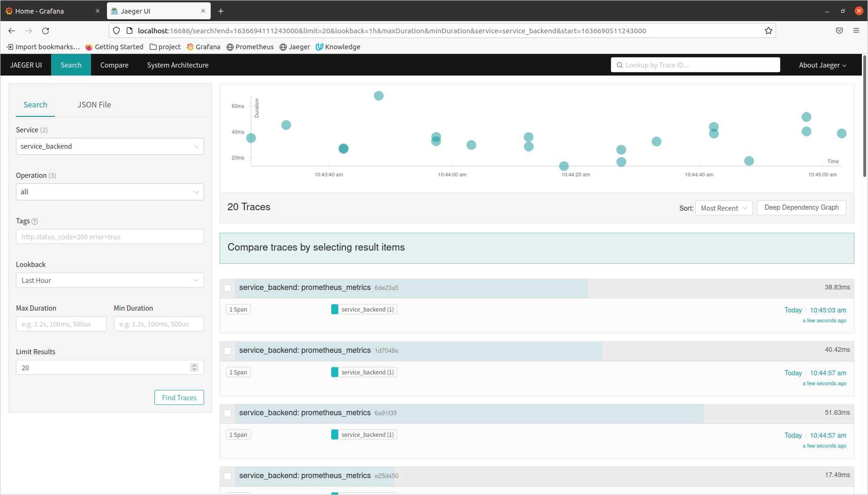Select checkbox for trace 6de23a5
This screenshot has height=495, width=868.
click(228, 288)
